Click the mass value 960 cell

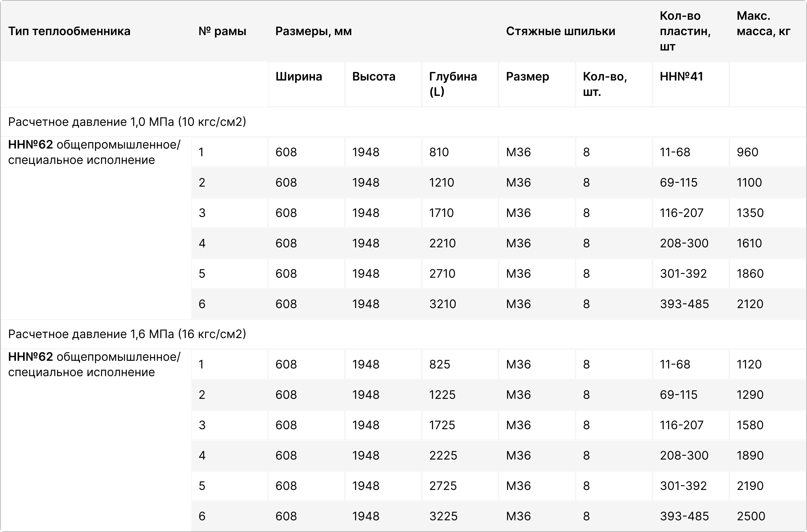(747, 152)
